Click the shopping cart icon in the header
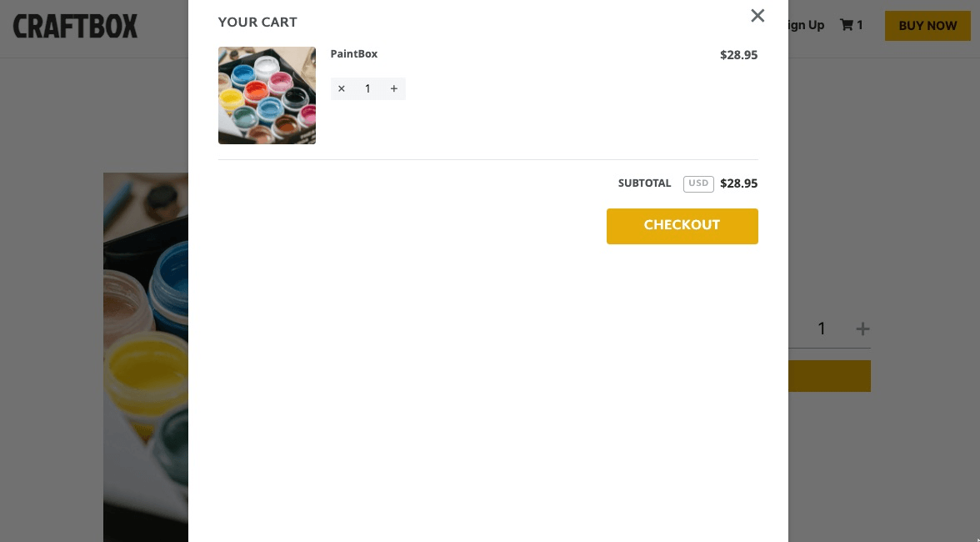 (x=847, y=25)
